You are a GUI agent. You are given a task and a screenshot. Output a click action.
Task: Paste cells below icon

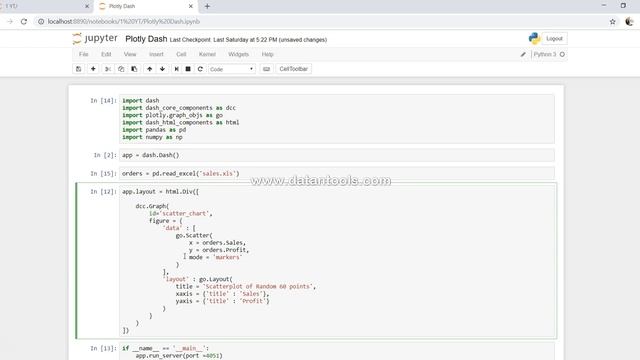coord(134,69)
